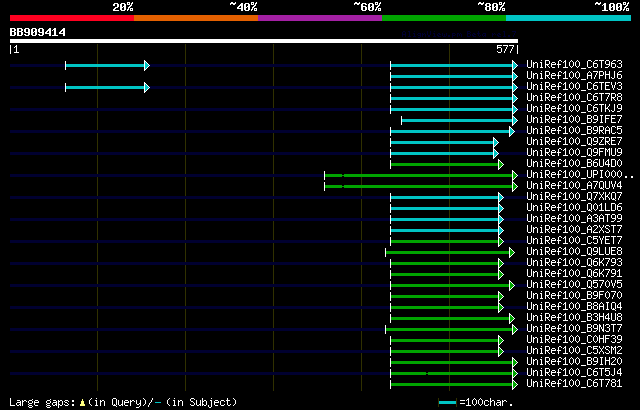640x410 pixels.
Task: Click the short left cyan segment in C6TEV3 row
Action: point(107,87)
